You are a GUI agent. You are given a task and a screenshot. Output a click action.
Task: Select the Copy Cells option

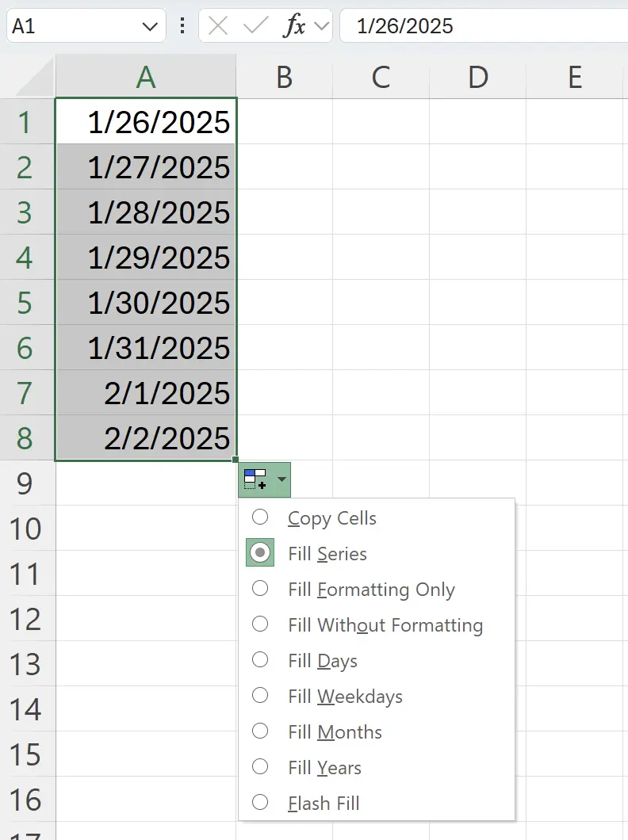coord(331,517)
